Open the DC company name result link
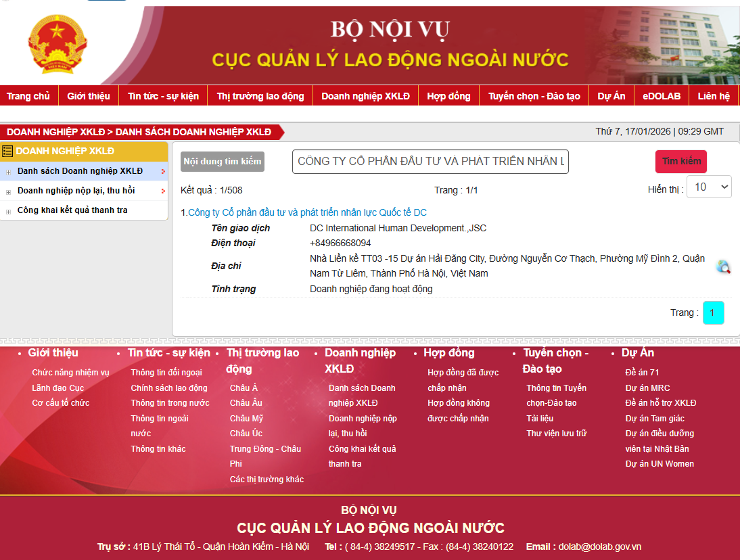This screenshot has height=560, width=740. tap(307, 212)
